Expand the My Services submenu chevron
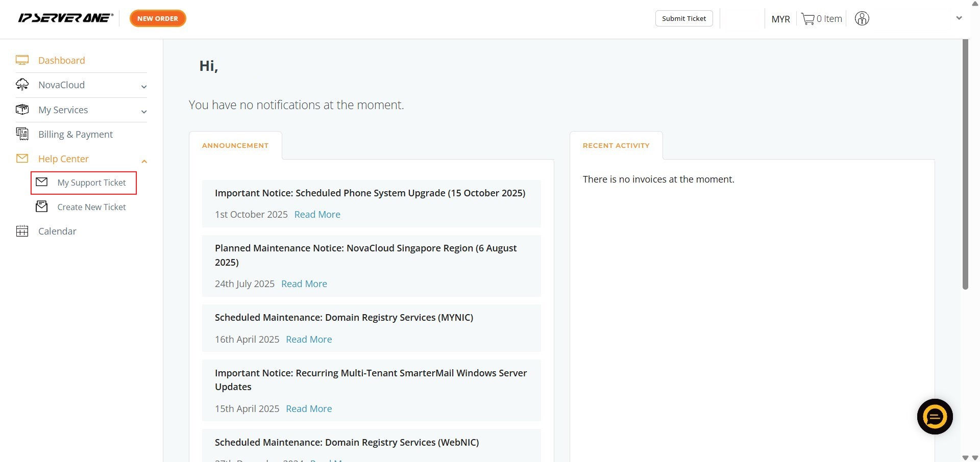The height and width of the screenshot is (462, 980). click(144, 112)
